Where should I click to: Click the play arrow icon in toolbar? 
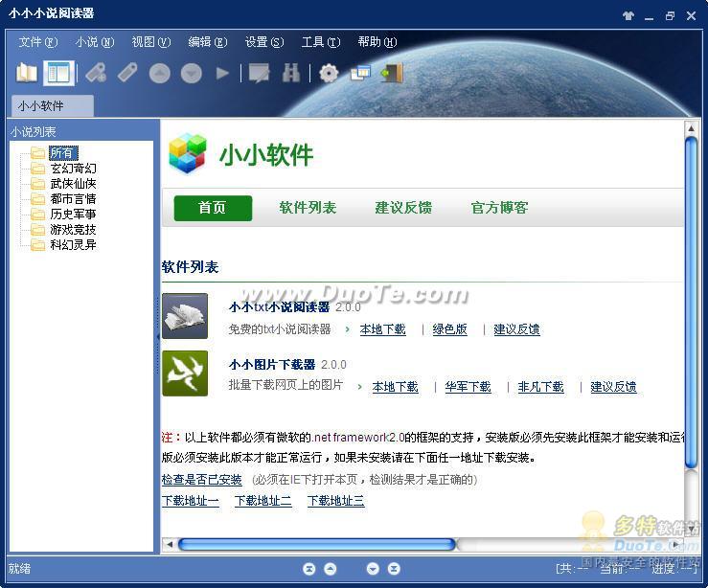pyautogui.click(x=222, y=73)
